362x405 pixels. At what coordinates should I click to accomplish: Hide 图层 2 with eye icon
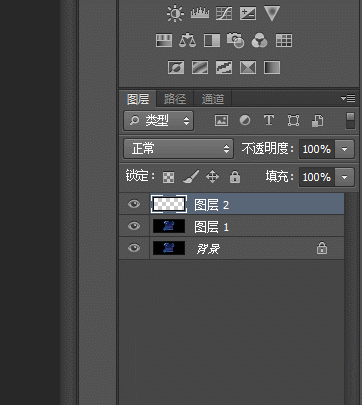pyautogui.click(x=134, y=204)
